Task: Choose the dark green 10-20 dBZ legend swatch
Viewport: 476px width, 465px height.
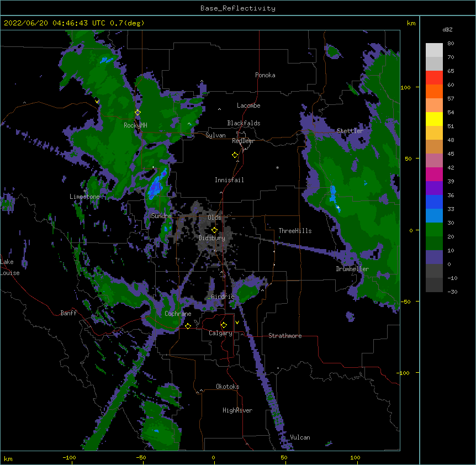Action: [x=434, y=244]
